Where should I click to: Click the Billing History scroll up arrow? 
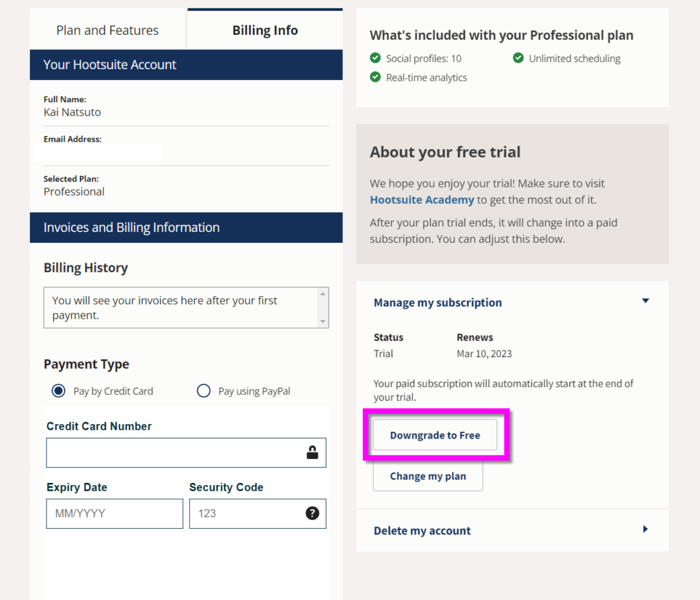pos(323,294)
